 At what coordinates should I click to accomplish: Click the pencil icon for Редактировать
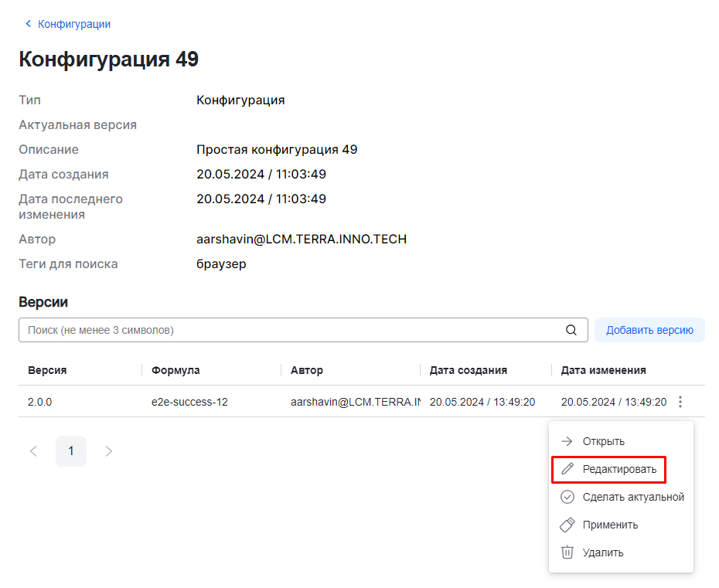567,469
